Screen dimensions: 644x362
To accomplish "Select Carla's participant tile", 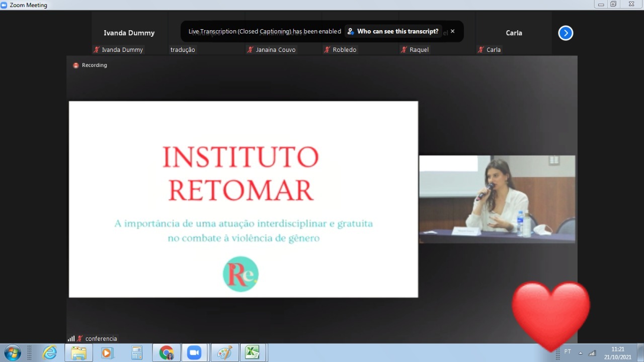I will [x=514, y=33].
